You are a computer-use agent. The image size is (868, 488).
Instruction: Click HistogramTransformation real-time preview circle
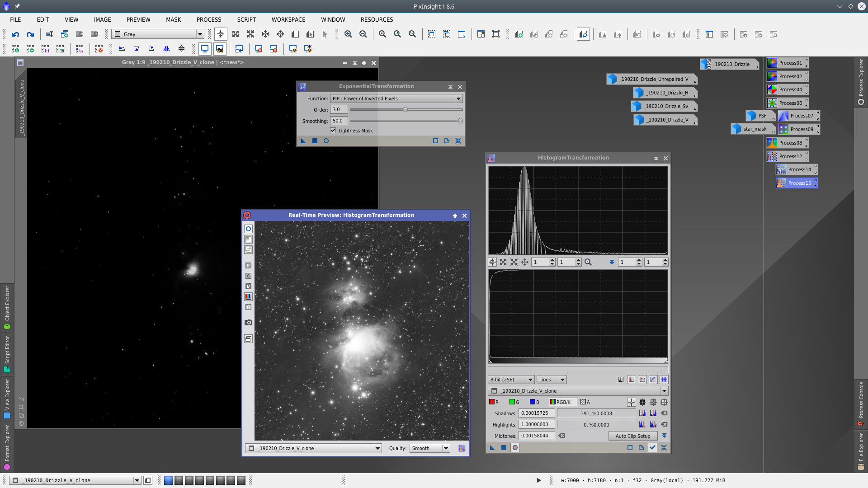click(515, 447)
